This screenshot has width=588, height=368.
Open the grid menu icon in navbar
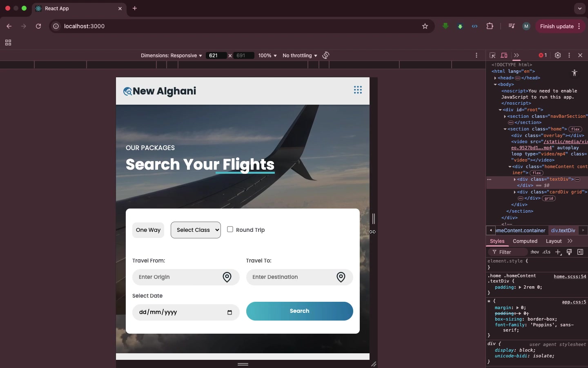[x=358, y=90]
